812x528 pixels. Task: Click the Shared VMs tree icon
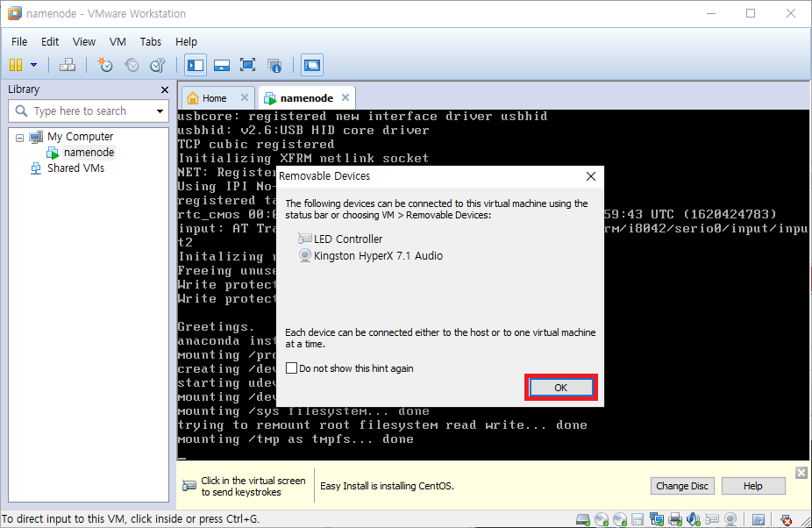pos(36,168)
